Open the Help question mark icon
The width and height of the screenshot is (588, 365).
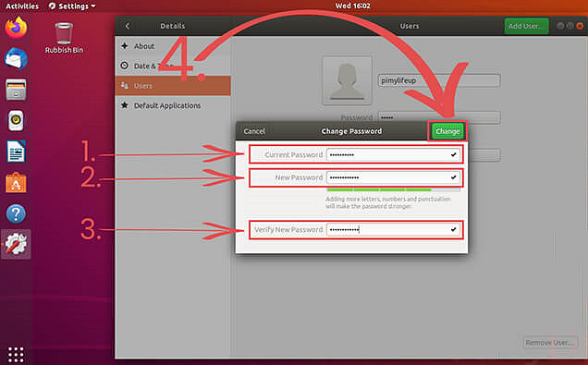pyautogui.click(x=16, y=213)
